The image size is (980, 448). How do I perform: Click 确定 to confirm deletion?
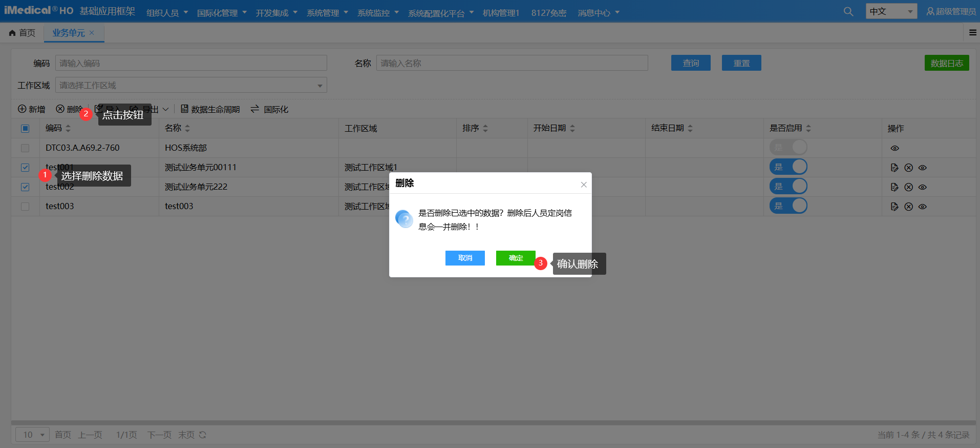click(516, 258)
